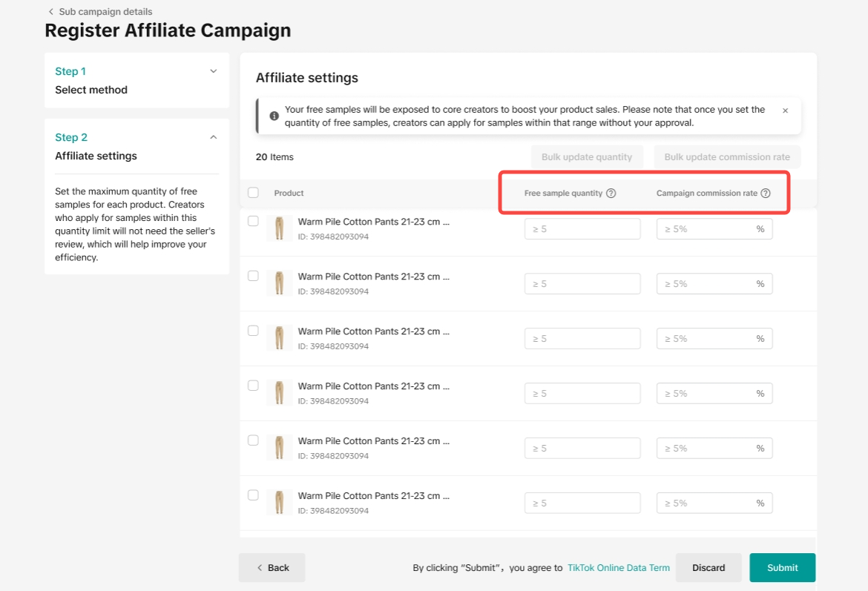Toggle the select-all checkbox in the table header
Screen dimensions: 868x591
pyautogui.click(x=253, y=193)
